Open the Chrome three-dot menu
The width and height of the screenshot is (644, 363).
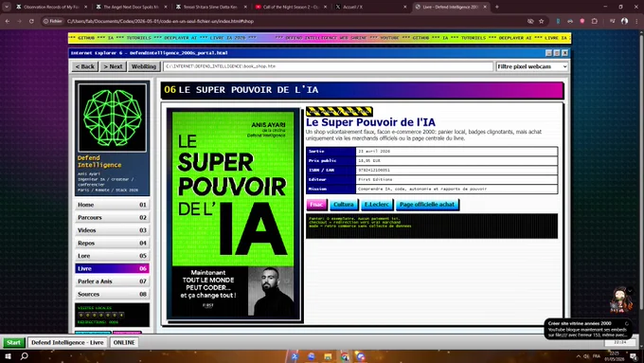point(637,21)
